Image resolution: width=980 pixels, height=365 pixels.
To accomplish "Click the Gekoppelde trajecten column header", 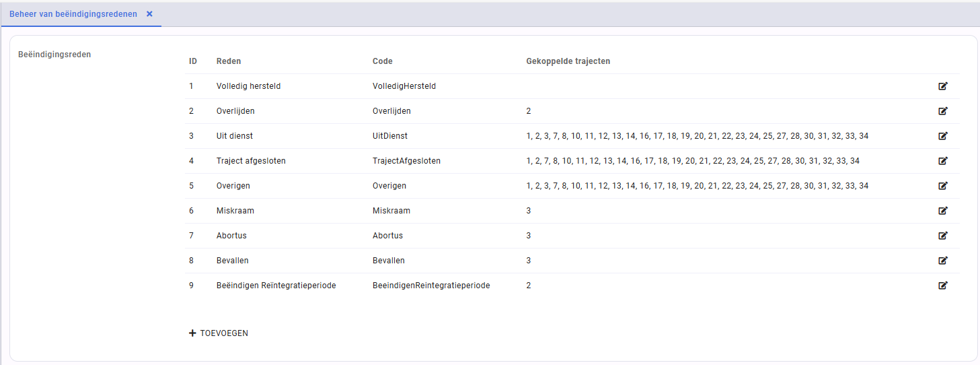I will point(568,61).
